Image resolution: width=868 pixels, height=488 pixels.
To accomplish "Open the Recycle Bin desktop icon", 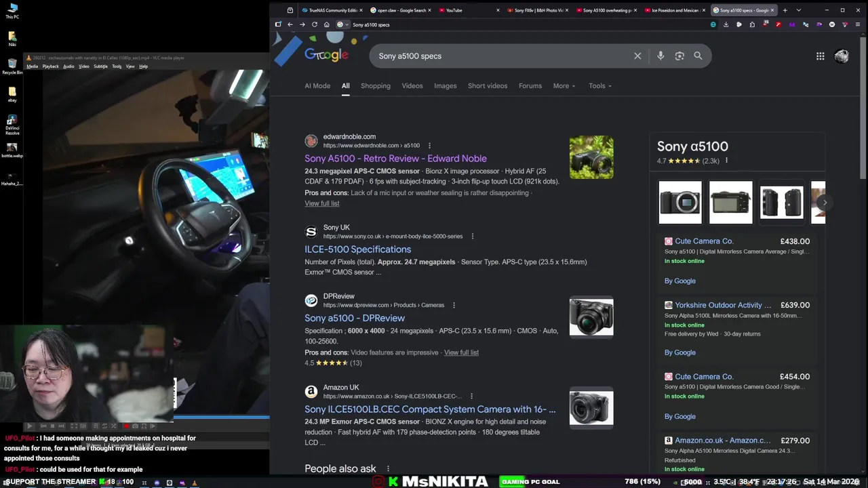I will (12, 66).
